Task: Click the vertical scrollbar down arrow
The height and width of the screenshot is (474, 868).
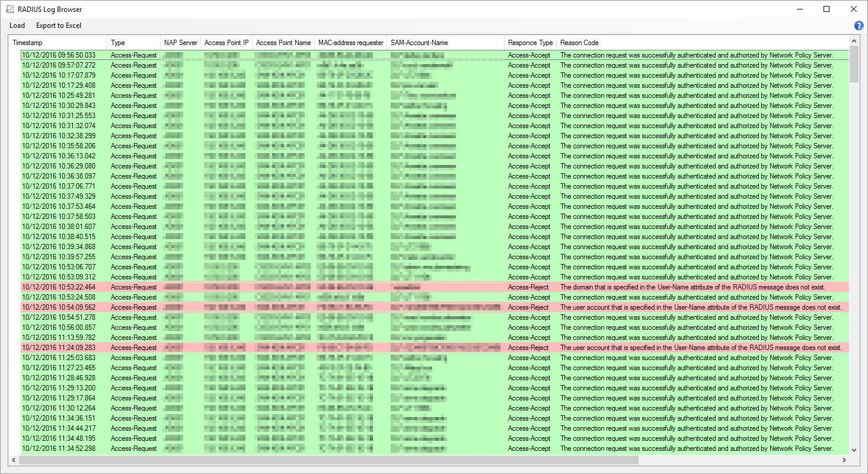Action: click(854, 450)
